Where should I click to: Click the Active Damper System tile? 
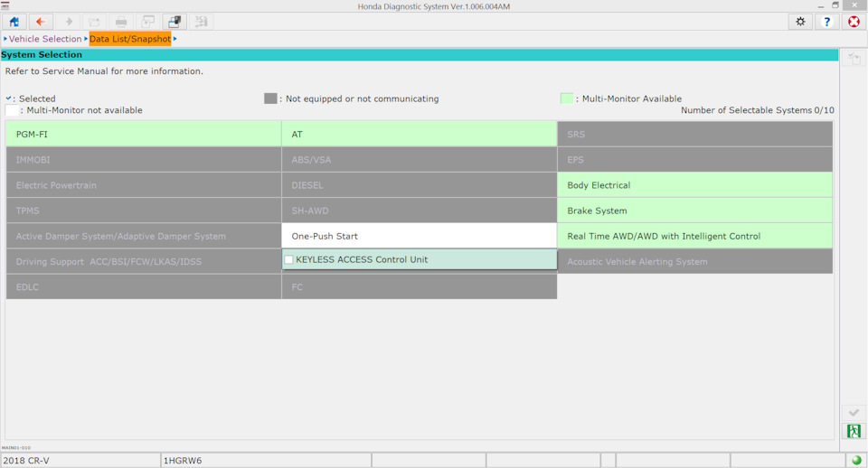[x=144, y=236]
